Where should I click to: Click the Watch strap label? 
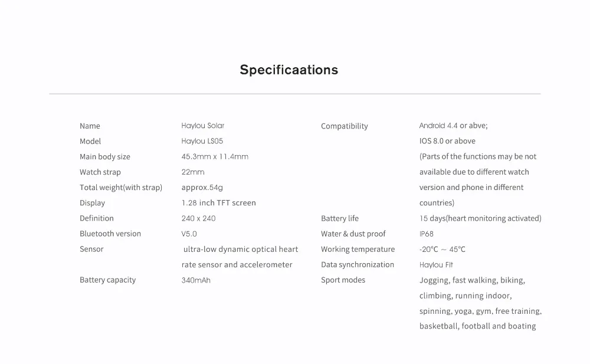100,172
